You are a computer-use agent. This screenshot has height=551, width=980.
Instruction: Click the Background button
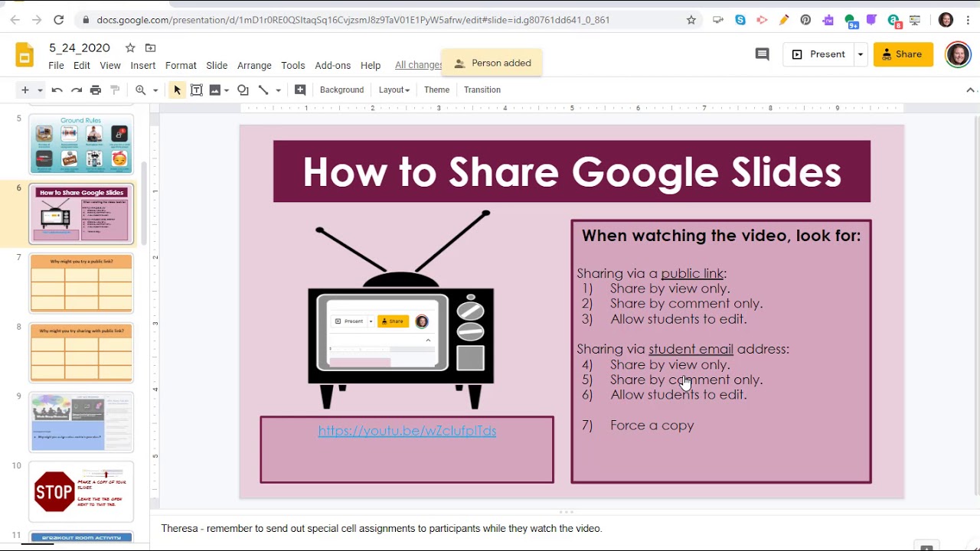pyautogui.click(x=341, y=90)
